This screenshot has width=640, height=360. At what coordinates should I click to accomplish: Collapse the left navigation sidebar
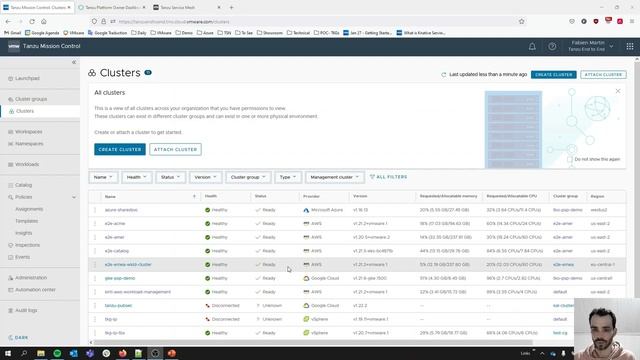click(x=74, y=62)
